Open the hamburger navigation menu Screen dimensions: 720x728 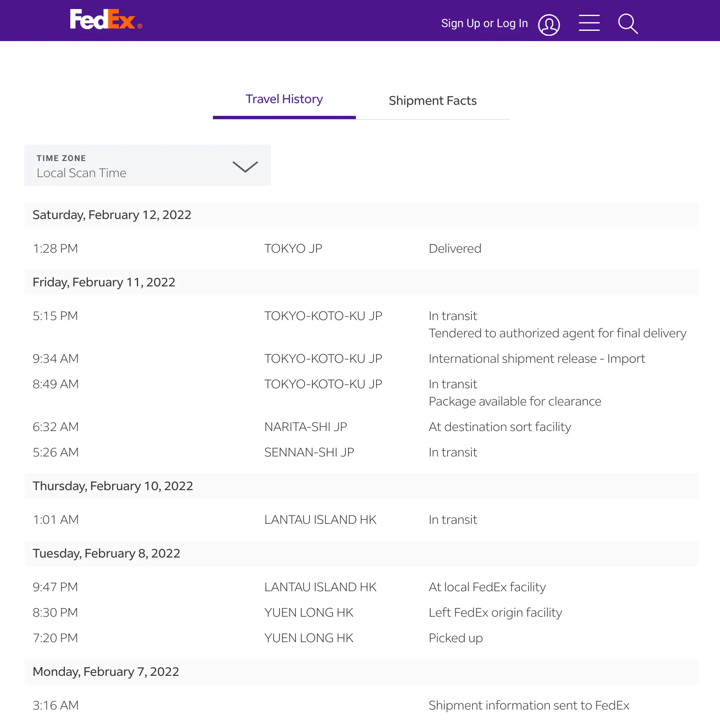[589, 23]
